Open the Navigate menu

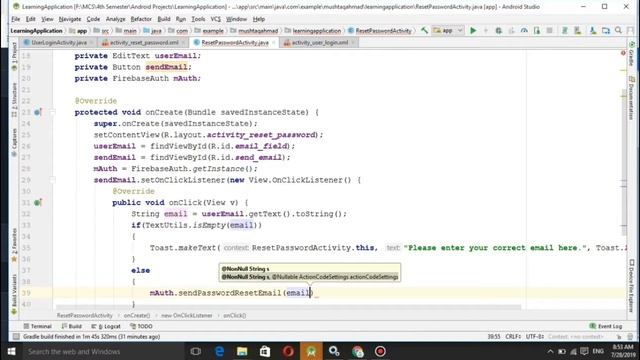(x=70, y=19)
